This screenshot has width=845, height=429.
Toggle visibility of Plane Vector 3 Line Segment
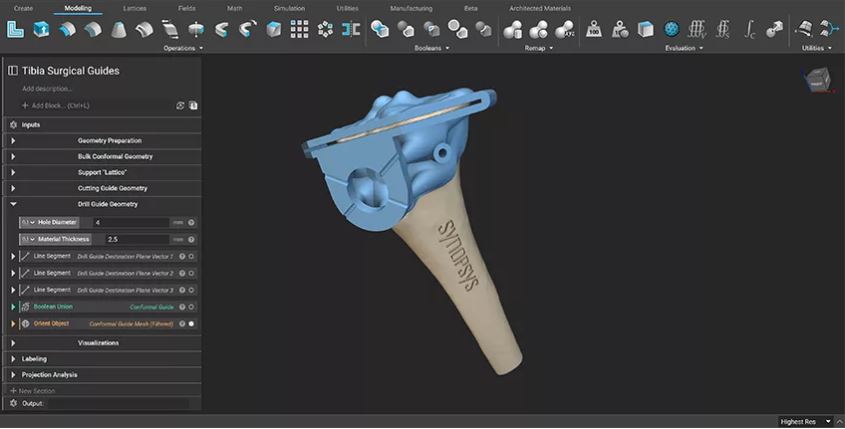[x=191, y=290]
